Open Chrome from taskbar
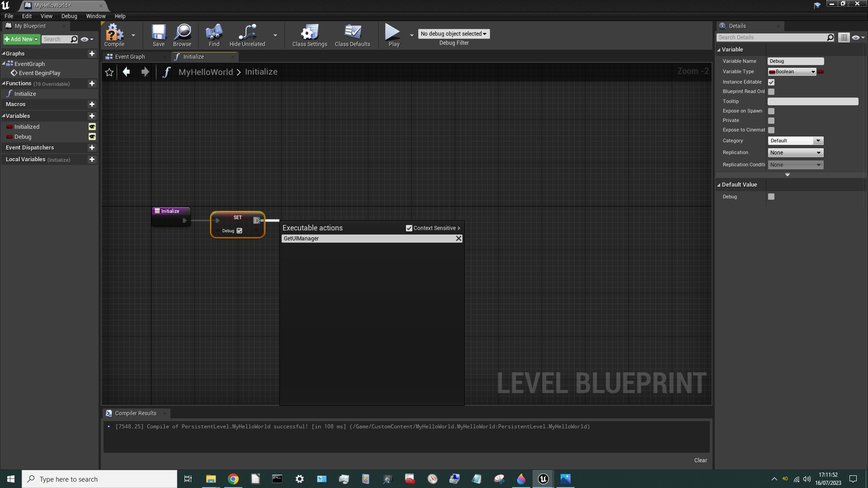 tap(233, 479)
